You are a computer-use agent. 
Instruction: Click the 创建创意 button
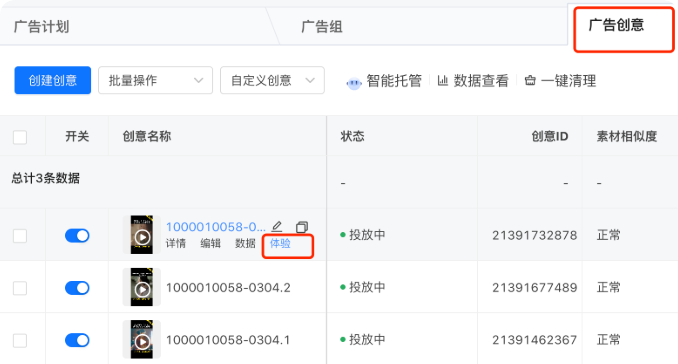pyautogui.click(x=53, y=80)
